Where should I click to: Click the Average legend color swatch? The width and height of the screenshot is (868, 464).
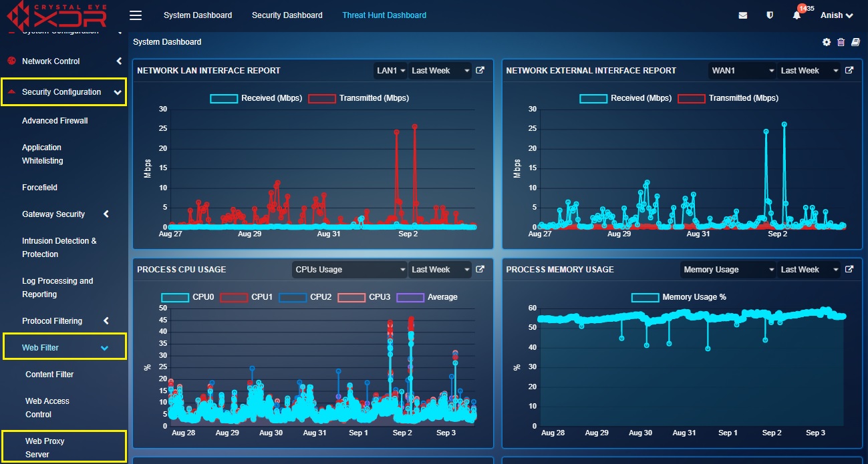pos(410,297)
